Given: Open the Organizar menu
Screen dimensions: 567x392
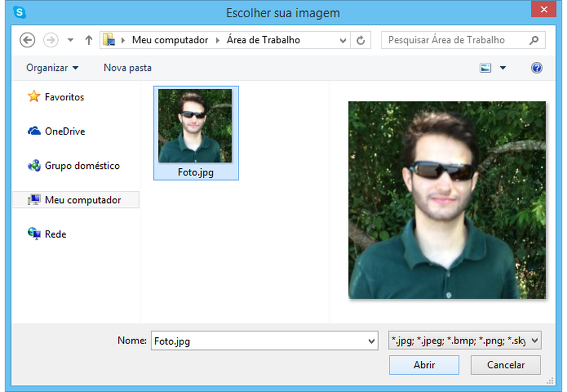Looking at the screenshot, I should coord(52,68).
